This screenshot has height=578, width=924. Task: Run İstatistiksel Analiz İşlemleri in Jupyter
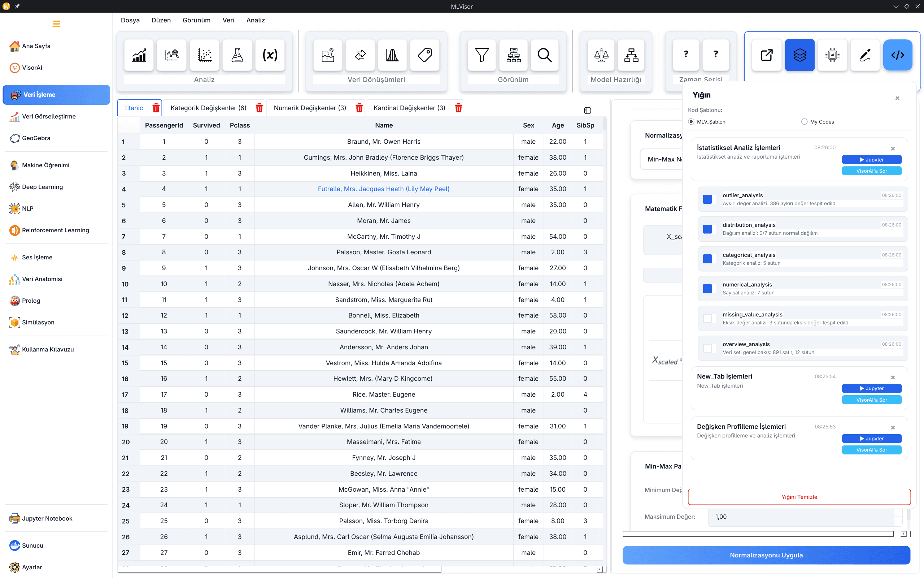point(872,160)
